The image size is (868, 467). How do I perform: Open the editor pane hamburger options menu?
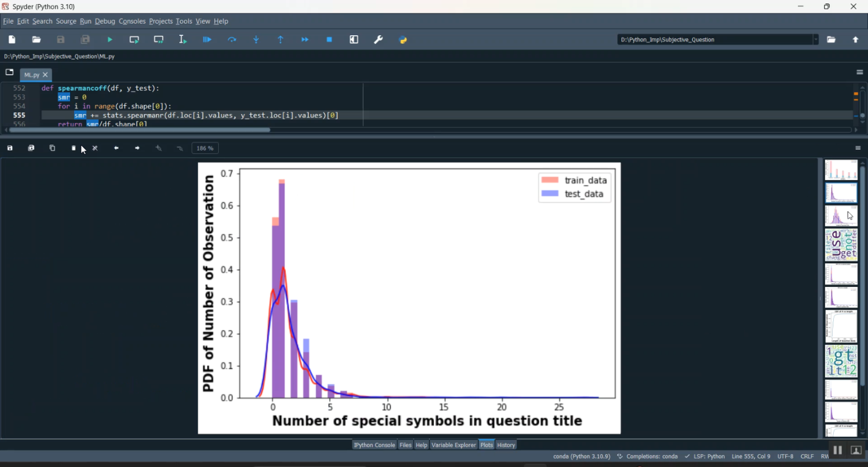pos(859,72)
